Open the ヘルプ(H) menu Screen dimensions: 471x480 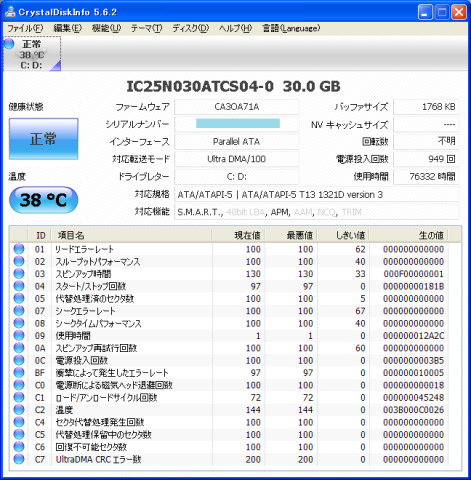click(x=235, y=28)
